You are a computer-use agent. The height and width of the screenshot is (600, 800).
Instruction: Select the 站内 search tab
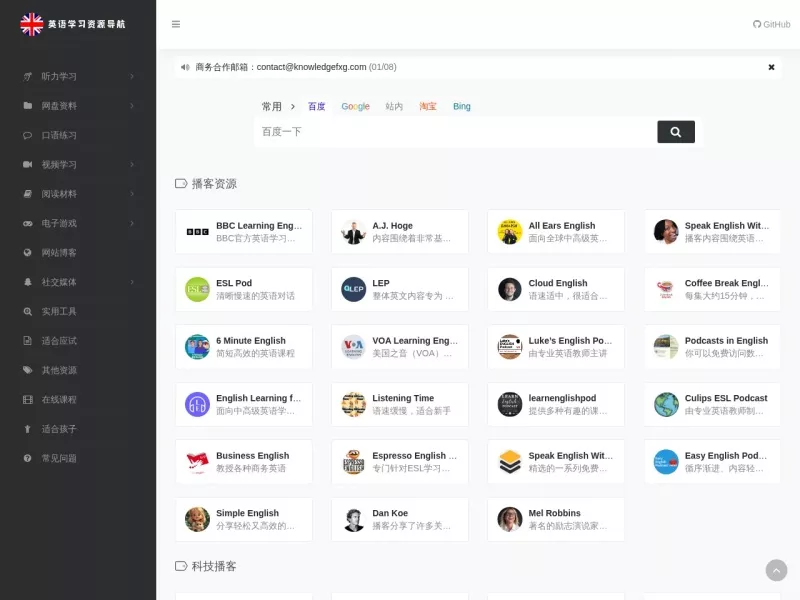[394, 106]
